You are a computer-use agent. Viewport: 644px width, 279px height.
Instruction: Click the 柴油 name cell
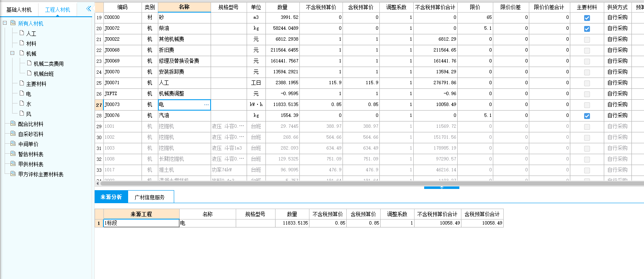pyautogui.click(x=184, y=29)
